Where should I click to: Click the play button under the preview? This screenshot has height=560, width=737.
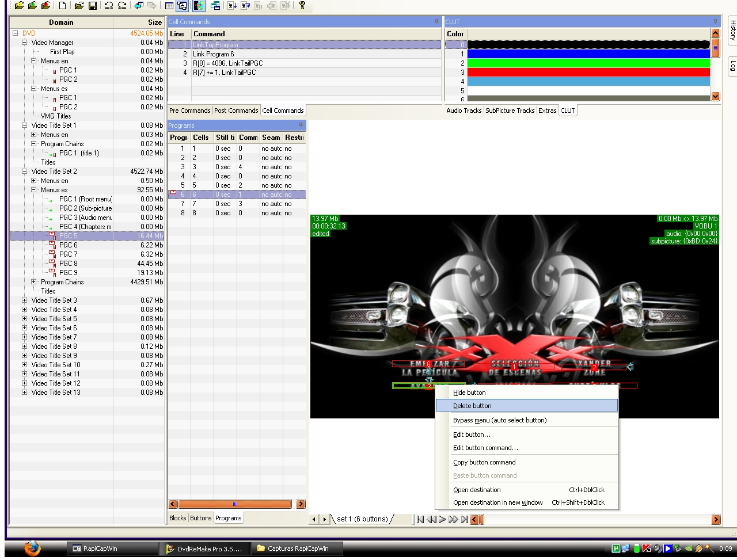pos(442,520)
